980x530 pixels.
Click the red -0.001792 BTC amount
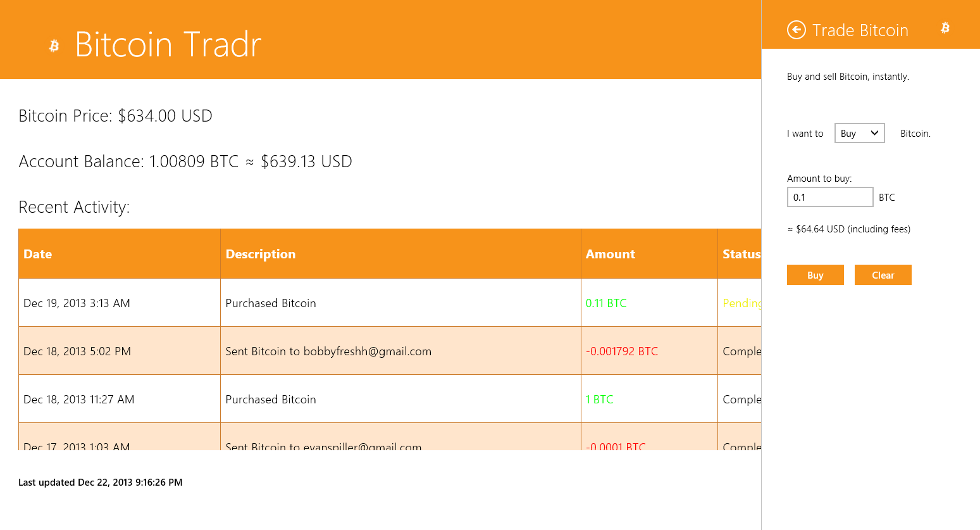click(x=622, y=351)
